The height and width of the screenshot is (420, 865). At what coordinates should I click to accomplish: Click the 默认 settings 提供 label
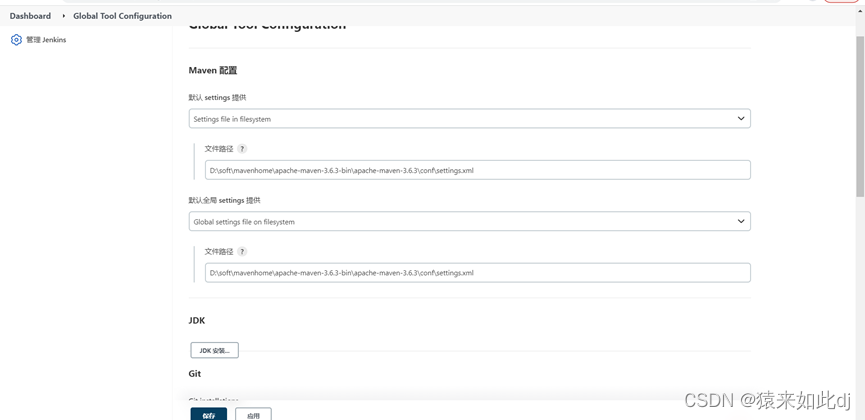[x=217, y=97]
